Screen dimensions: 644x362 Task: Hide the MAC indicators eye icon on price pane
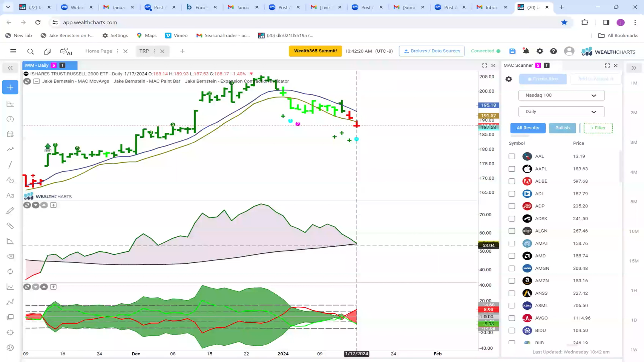pyautogui.click(x=27, y=81)
